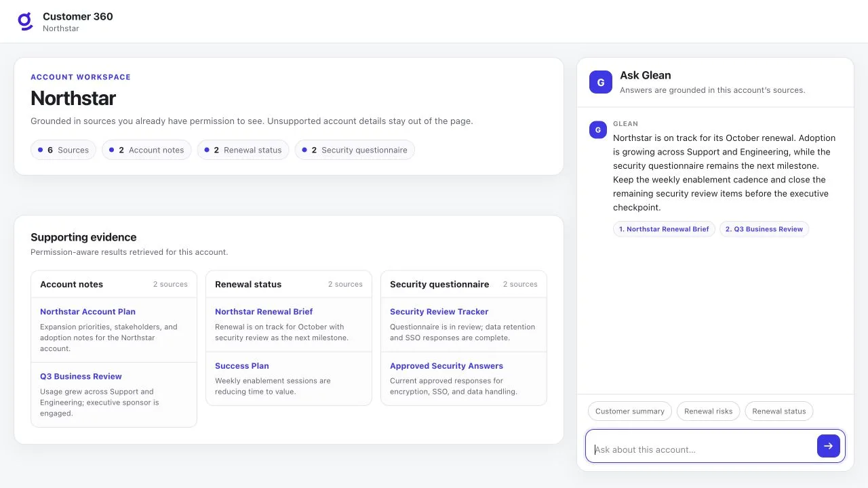Click the "Current approved responses for encryption" description
Screen dimensions: 868x488
point(454,386)
